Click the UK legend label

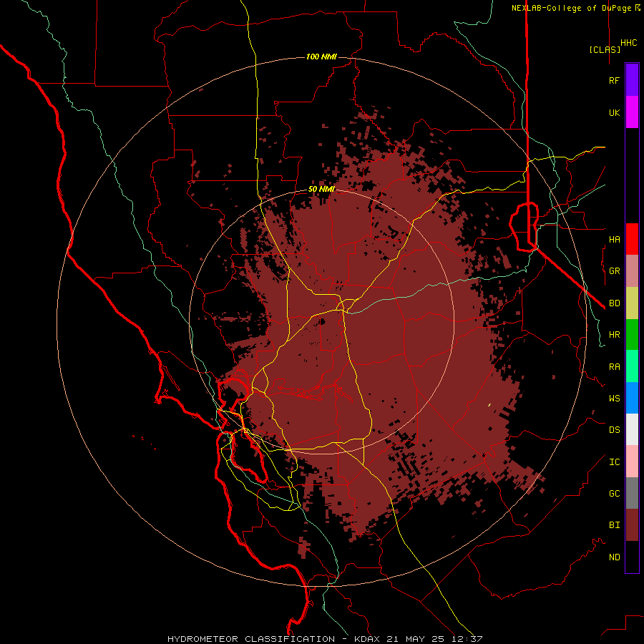615,112
